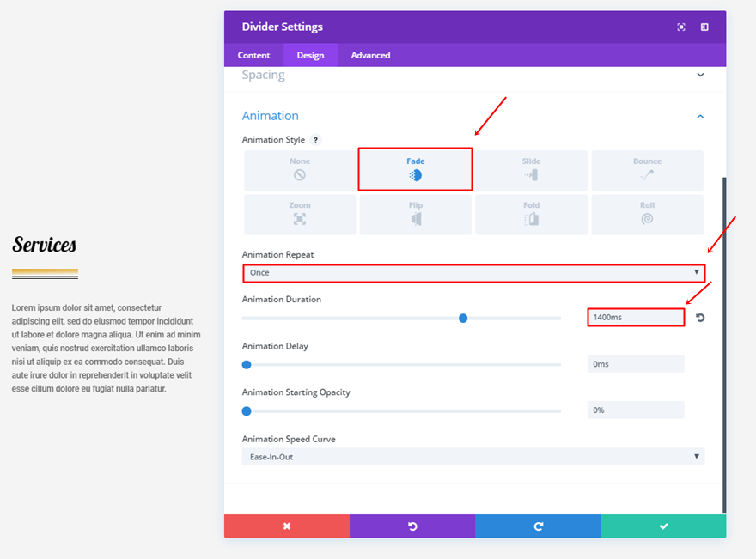Collapse the Animation section chevron

(x=700, y=116)
